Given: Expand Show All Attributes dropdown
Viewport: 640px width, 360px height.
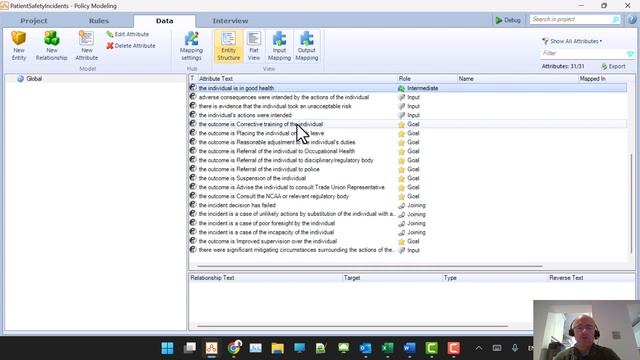Looking at the screenshot, I should coord(572,41).
